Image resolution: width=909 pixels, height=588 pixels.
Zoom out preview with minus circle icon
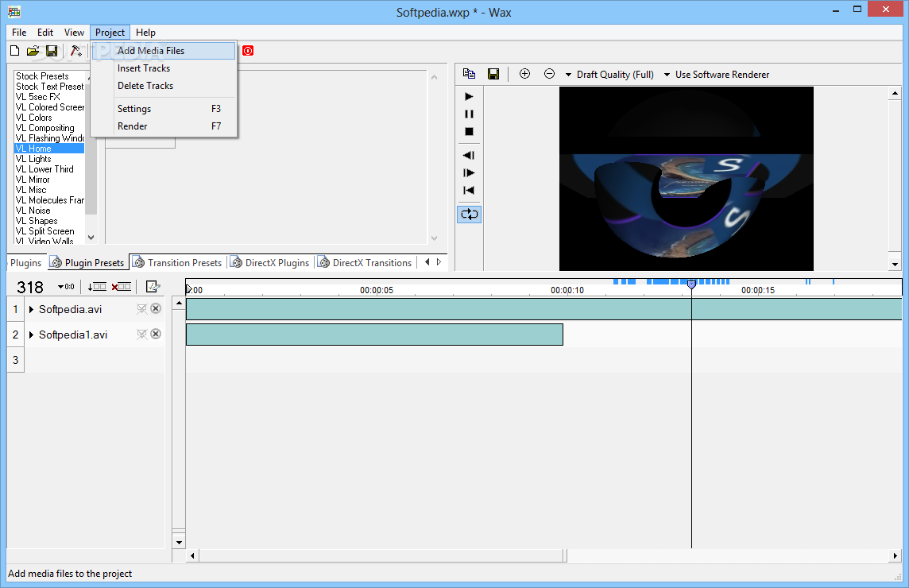[549, 74]
